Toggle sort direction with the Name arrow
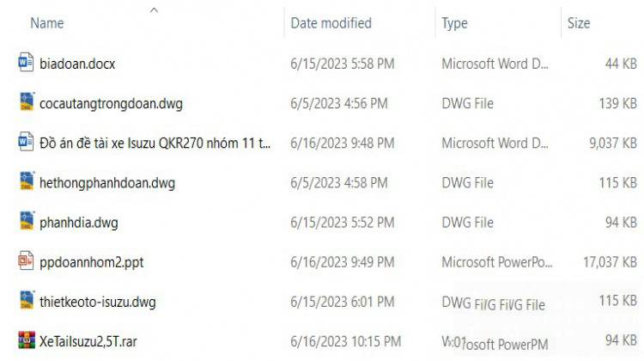This screenshot has width=644, height=361. click(154, 10)
